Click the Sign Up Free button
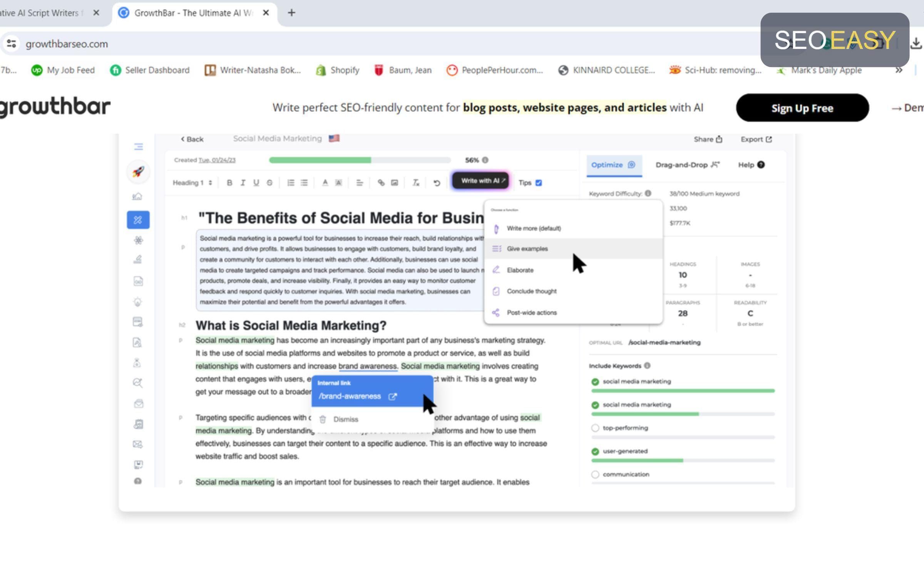 click(x=802, y=108)
